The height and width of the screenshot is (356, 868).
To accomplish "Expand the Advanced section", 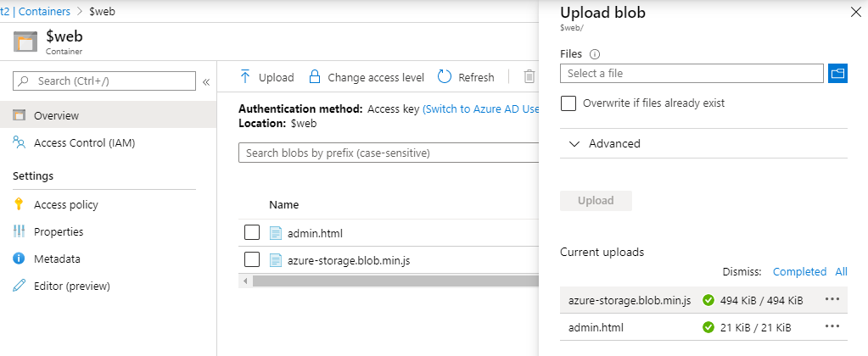I will (703, 144).
